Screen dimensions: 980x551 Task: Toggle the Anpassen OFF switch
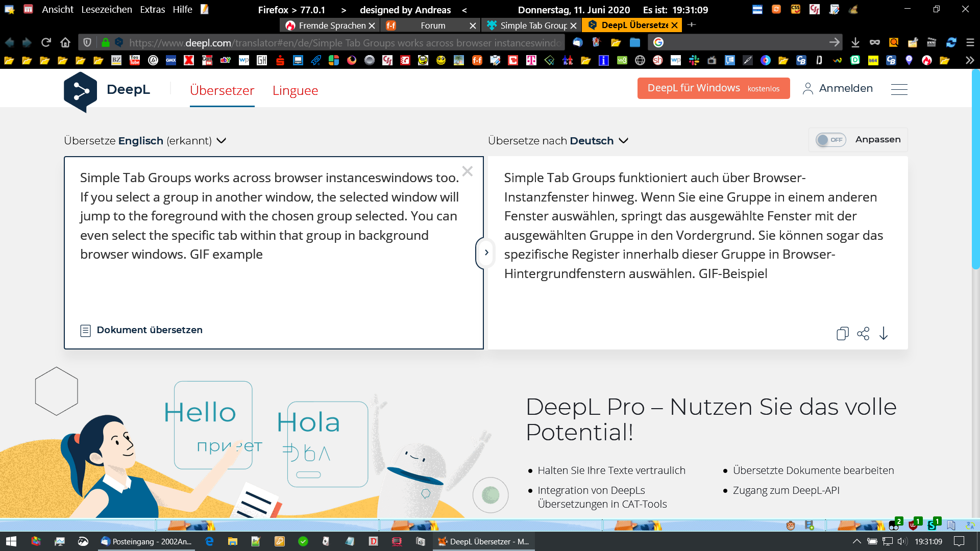(830, 140)
